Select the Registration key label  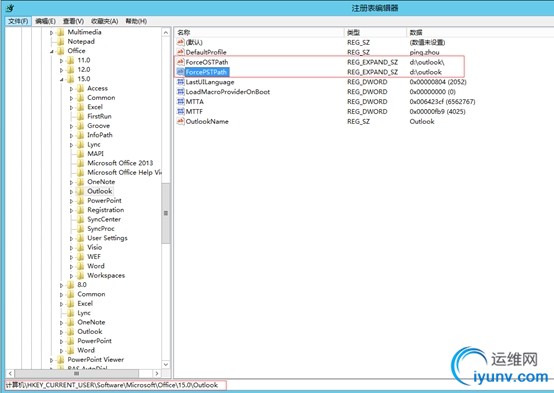[x=106, y=210]
